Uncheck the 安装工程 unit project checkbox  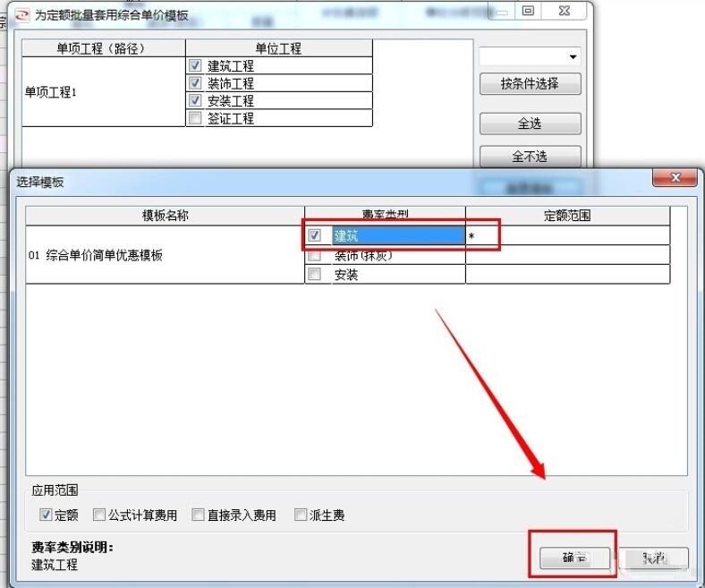point(195,100)
